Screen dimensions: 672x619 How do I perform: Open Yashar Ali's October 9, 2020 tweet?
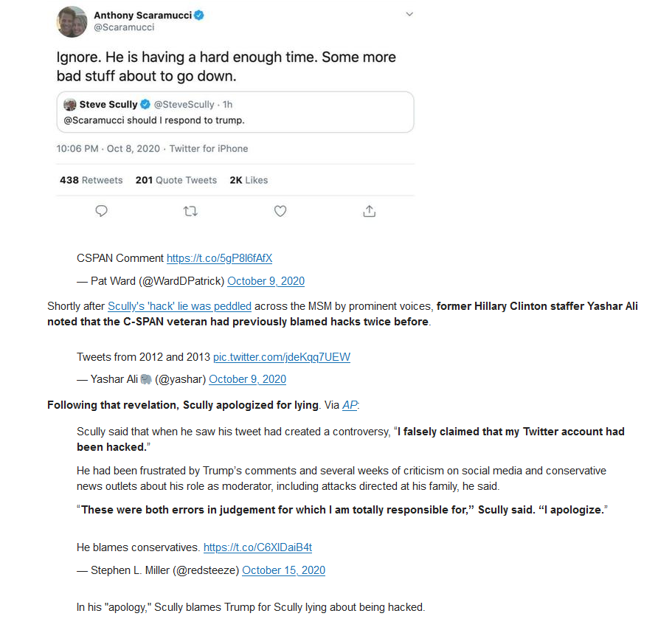pos(247,379)
